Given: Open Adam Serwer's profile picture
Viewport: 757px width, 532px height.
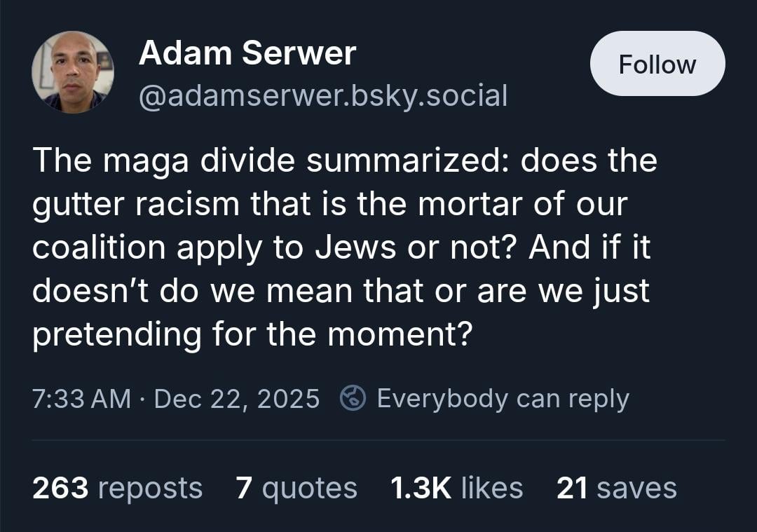Looking at the screenshot, I should [72, 72].
